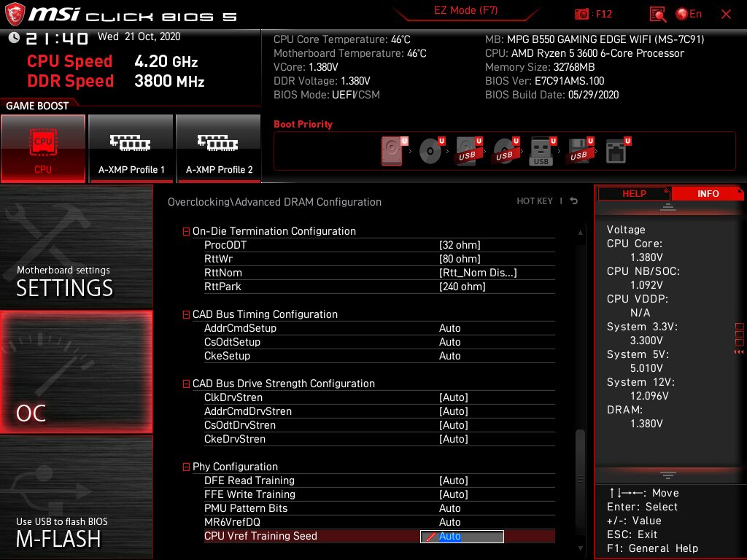The image size is (747, 560).
Task: Edit AddrCmdSetup Auto value
Action: (x=449, y=329)
